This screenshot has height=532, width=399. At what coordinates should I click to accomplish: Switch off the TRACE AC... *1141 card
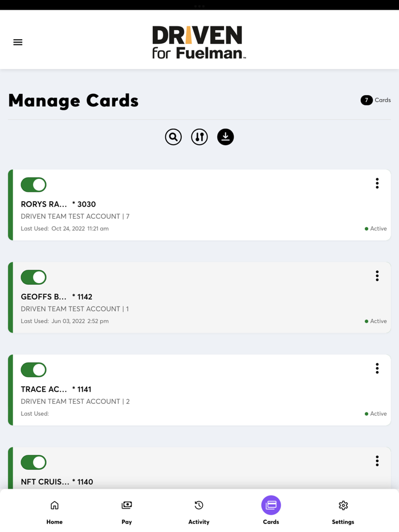pos(34,370)
